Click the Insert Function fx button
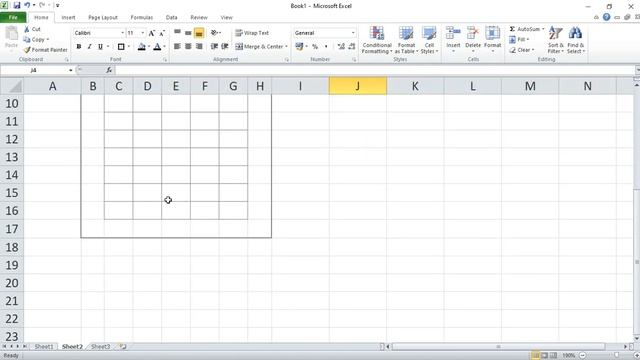The image size is (640, 360). click(109, 70)
